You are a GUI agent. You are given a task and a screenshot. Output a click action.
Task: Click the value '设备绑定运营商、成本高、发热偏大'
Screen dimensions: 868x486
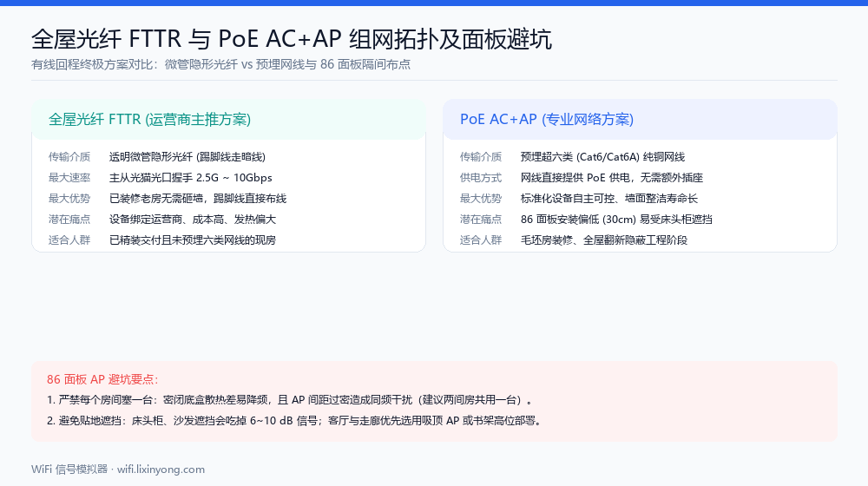(x=192, y=220)
